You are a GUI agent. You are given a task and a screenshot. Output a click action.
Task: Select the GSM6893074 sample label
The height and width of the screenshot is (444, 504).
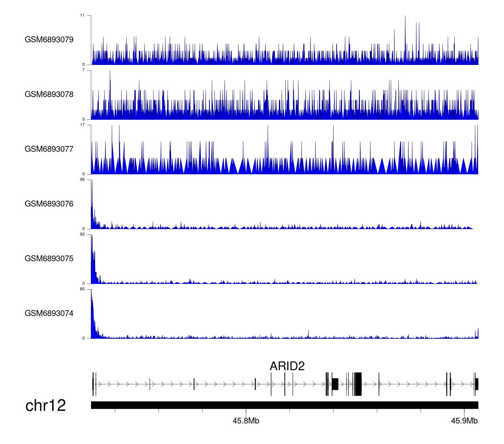point(49,313)
